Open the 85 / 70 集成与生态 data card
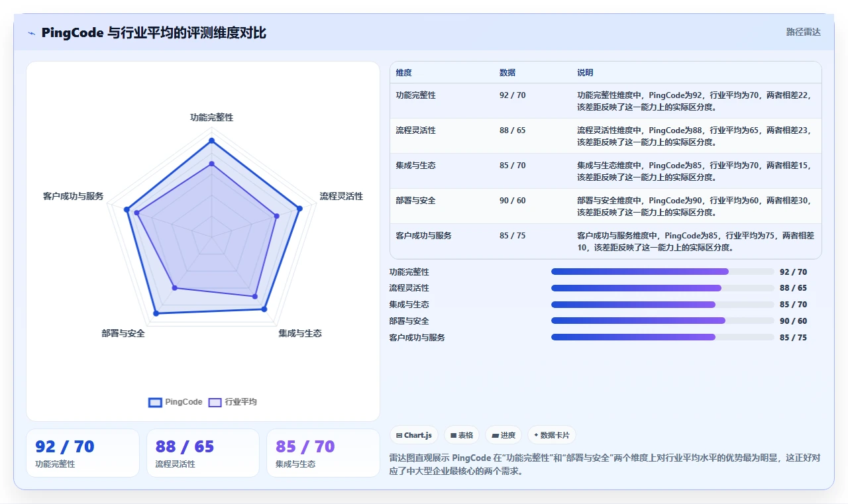Viewport: 848px width, 504px height. click(x=323, y=453)
